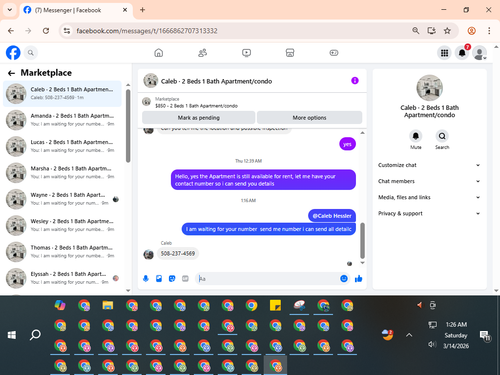Go back using the Marketplace back arrow
The width and height of the screenshot is (500, 375).
click(x=11, y=73)
